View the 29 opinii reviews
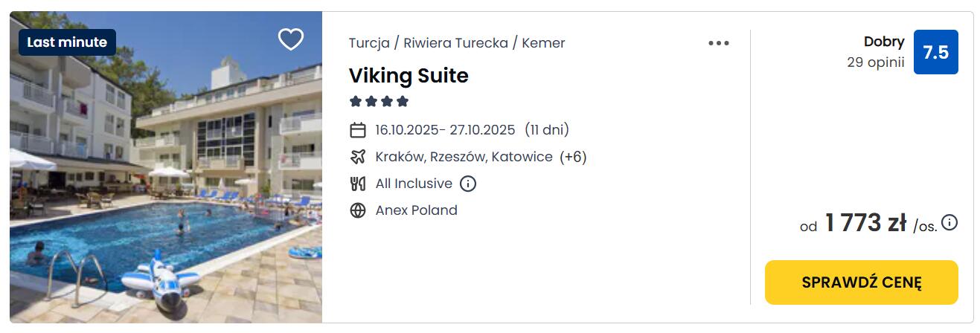The height and width of the screenshot is (333, 980). (x=875, y=62)
